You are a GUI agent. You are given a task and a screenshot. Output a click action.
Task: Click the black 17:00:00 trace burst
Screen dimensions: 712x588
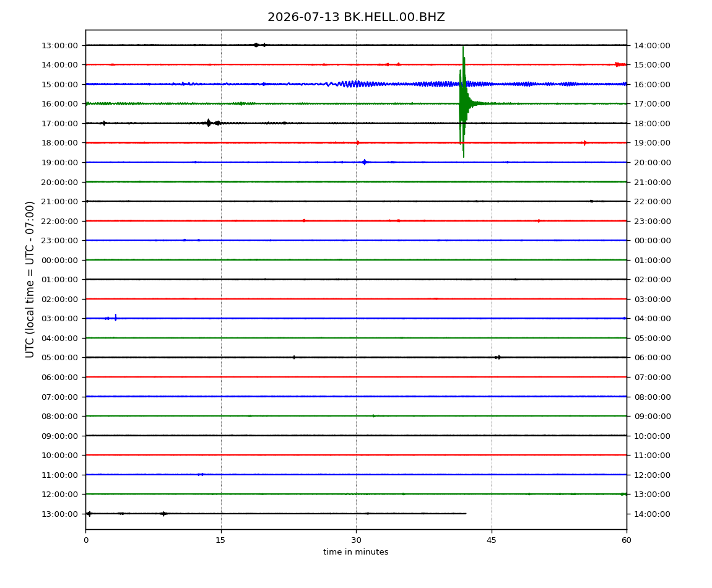(x=209, y=123)
